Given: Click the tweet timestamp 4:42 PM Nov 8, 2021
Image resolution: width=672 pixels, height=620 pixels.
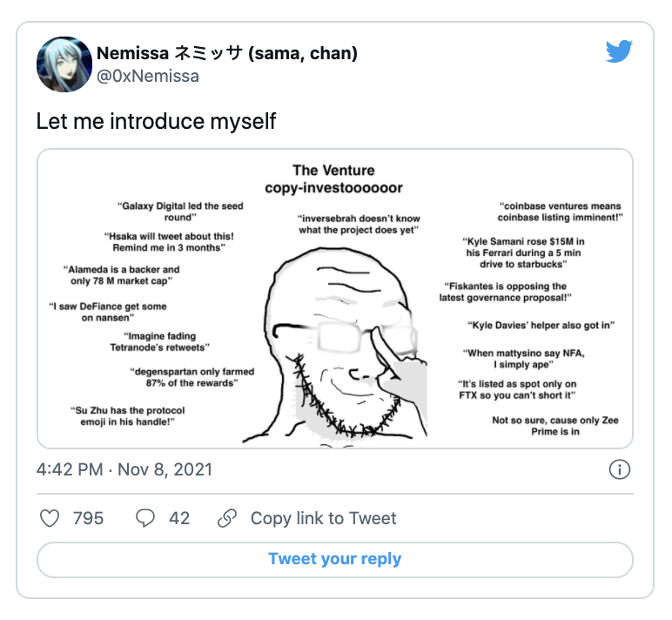Looking at the screenshot, I should (124, 469).
